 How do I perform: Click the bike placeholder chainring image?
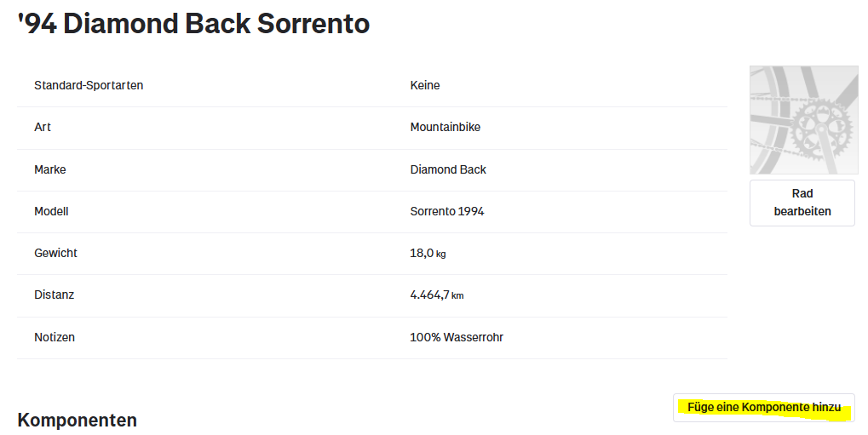[x=803, y=120]
